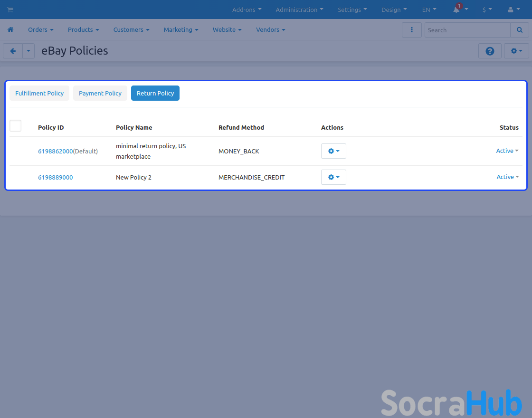Expand the dropdown arrow beside back button
This screenshot has height=418, width=532.
coord(28,51)
